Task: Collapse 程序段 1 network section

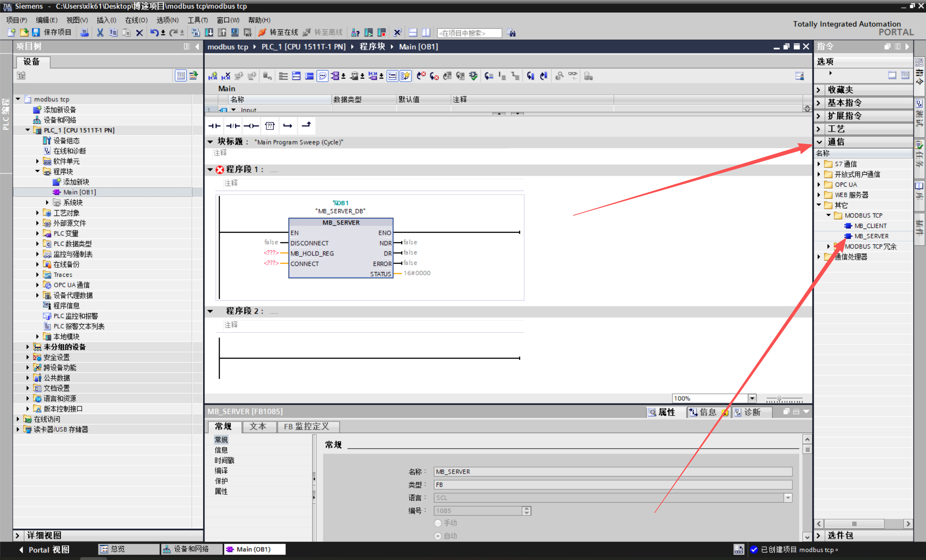Action: click(210, 170)
